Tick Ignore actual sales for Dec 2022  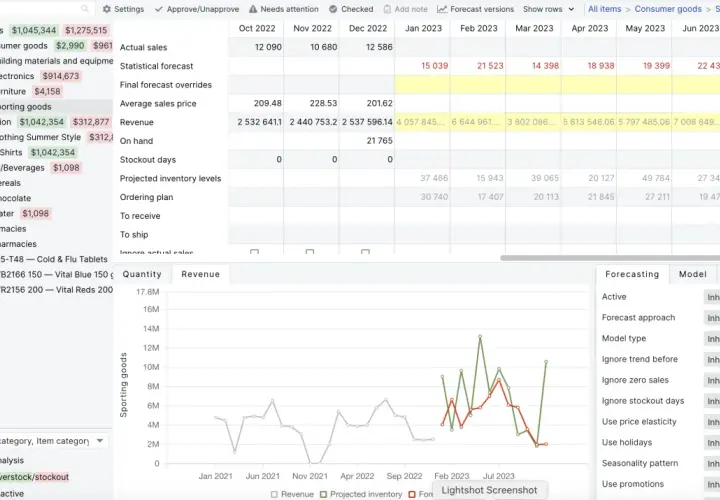[366, 252]
